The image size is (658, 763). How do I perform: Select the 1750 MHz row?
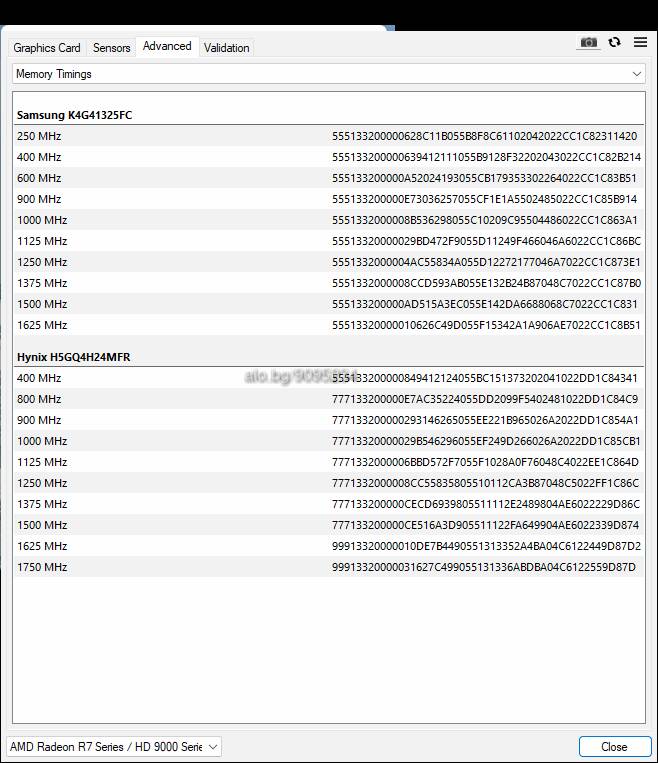329,567
